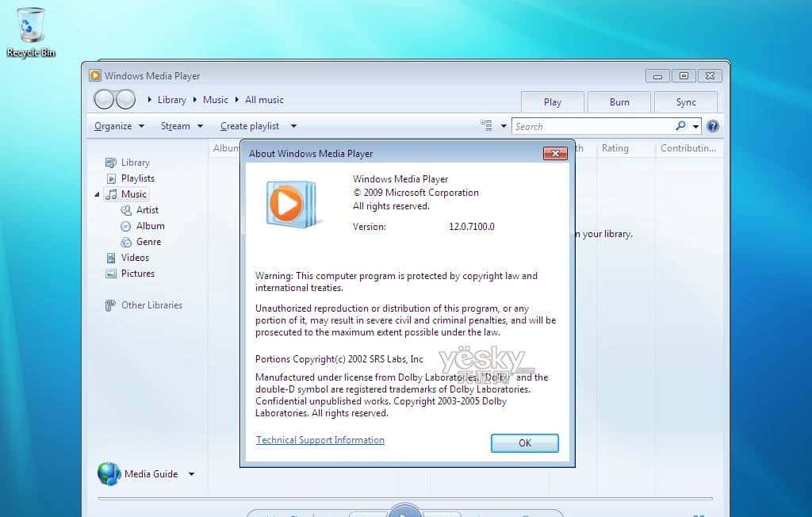Open the Create playlist dropdown arrow
Viewport: 812px width, 517px height.
[293, 126]
